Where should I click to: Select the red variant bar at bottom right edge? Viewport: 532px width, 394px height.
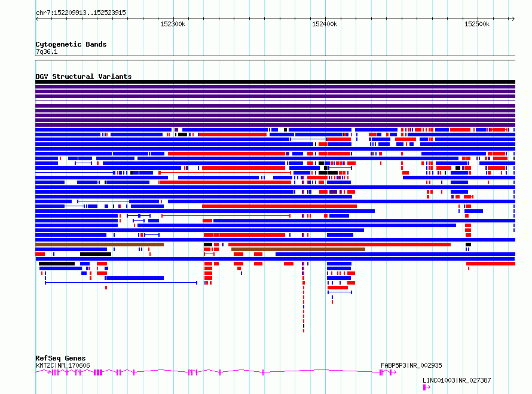491,264
